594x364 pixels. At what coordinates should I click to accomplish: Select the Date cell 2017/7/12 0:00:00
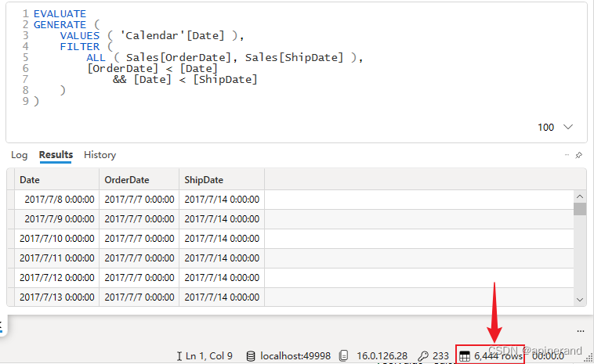pos(57,278)
